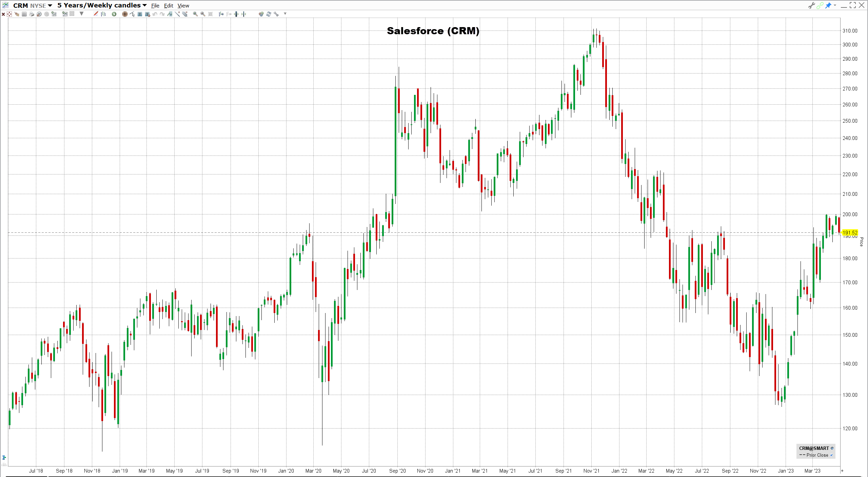
Task: Click the gray square panel toolbar icon
Action: point(72,14)
